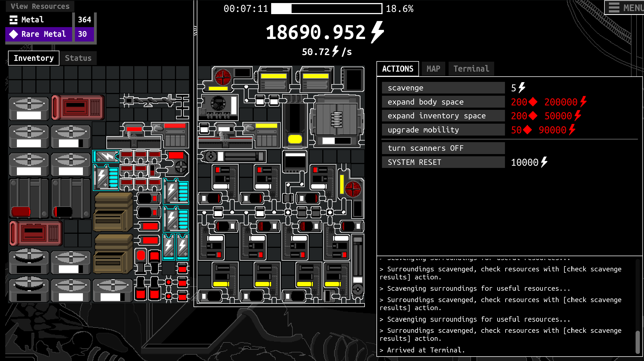Click the total energy counter 18690.952
644x361 pixels.
325,32
